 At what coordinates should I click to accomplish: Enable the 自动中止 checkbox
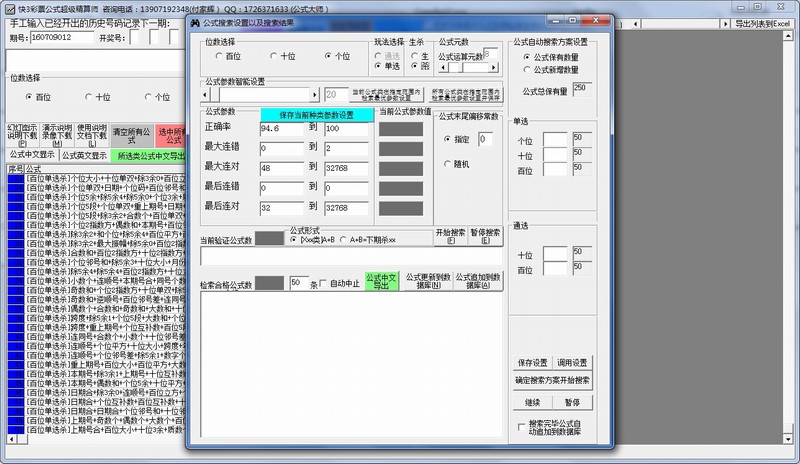[x=322, y=283]
